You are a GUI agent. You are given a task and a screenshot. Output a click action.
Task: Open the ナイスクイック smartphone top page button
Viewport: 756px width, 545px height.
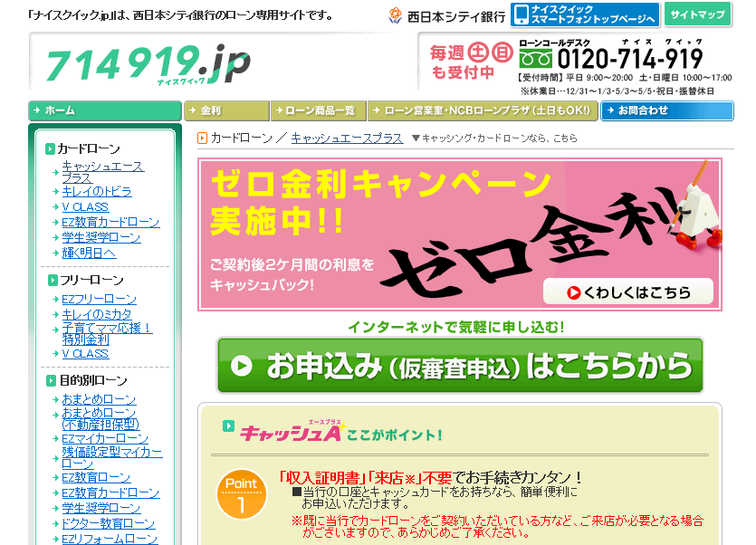click(x=585, y=14)
